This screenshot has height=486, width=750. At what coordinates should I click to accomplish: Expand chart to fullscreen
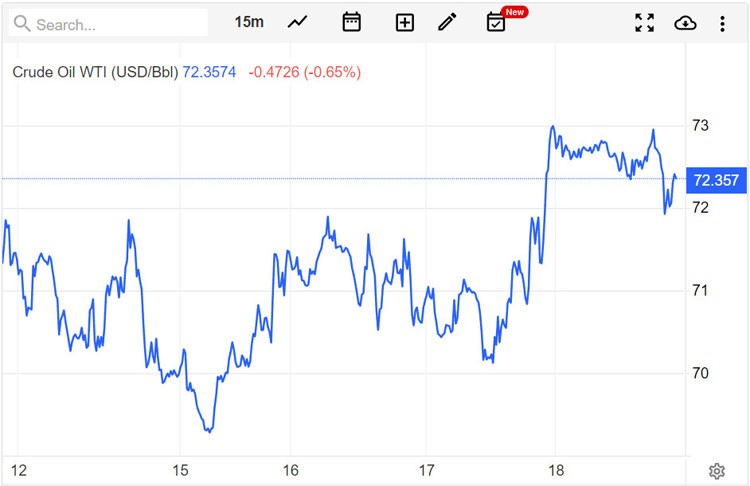(645, 22)
